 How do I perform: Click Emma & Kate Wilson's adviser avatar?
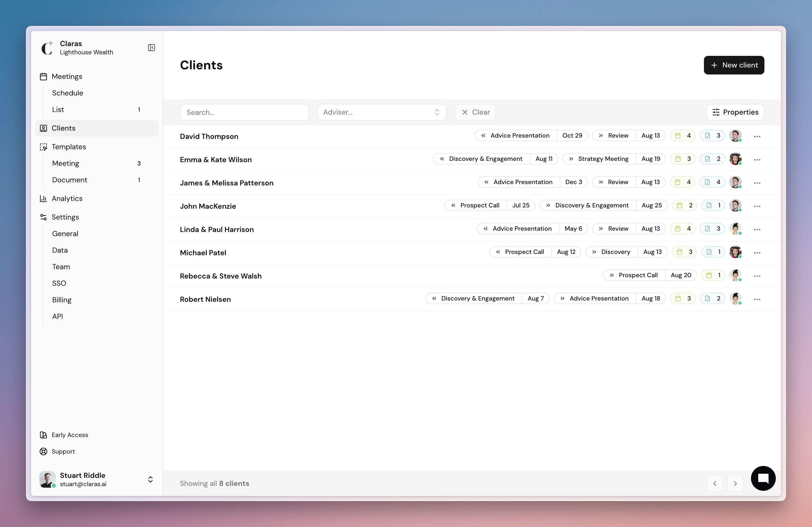click(x=735, y=159)
